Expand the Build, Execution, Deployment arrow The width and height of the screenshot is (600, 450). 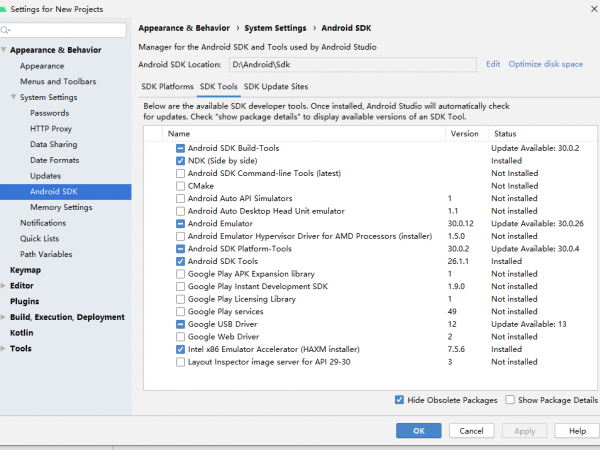click(6, 317)
